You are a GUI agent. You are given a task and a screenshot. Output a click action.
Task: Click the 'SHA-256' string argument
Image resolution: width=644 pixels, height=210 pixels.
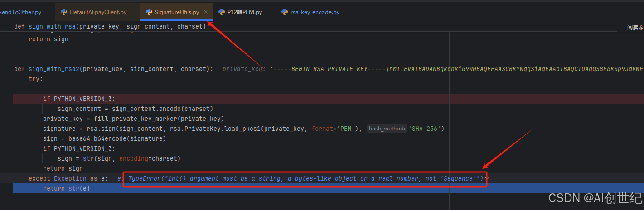click(425, 129)
